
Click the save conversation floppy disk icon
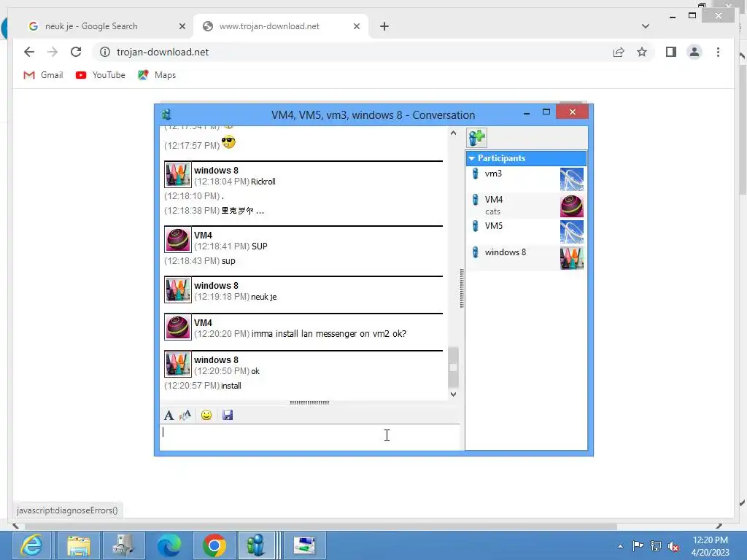(x=228, y=415)
